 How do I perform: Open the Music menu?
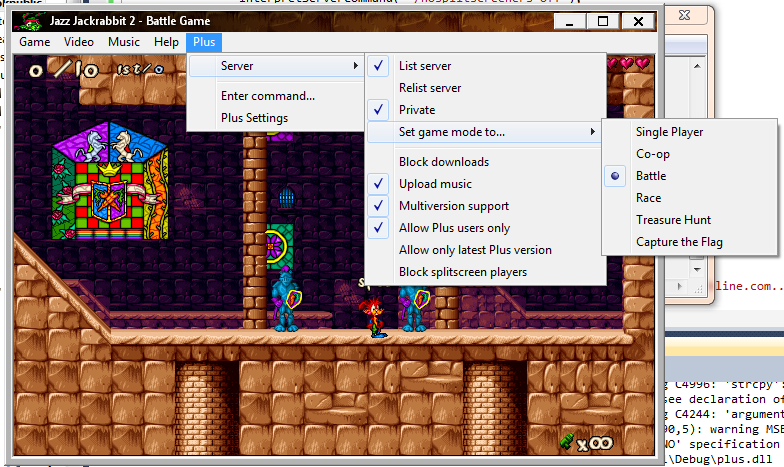(124, 42)
